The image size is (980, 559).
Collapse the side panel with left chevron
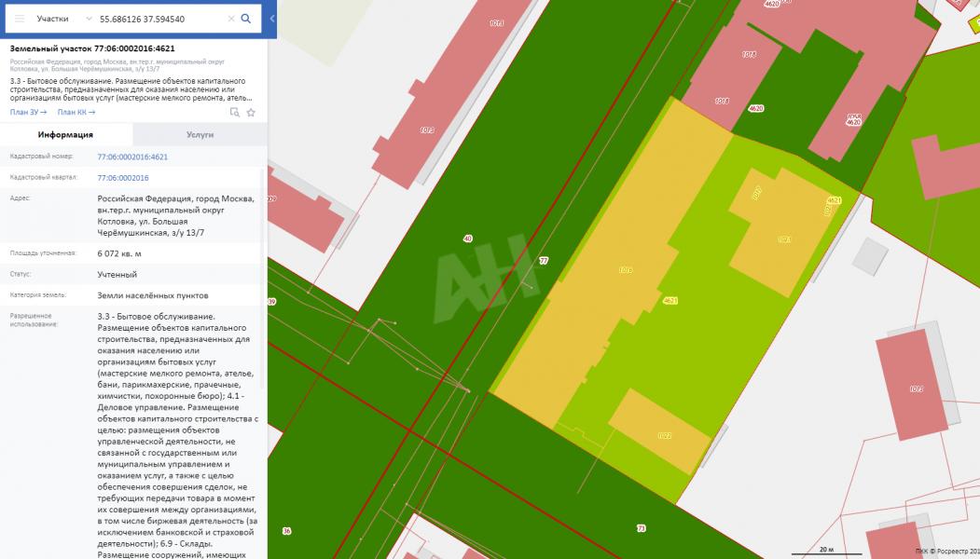click(272, 19)
